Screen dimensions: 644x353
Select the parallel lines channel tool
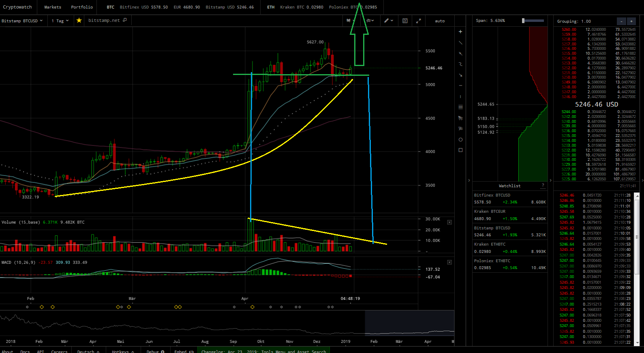(460, 107)
